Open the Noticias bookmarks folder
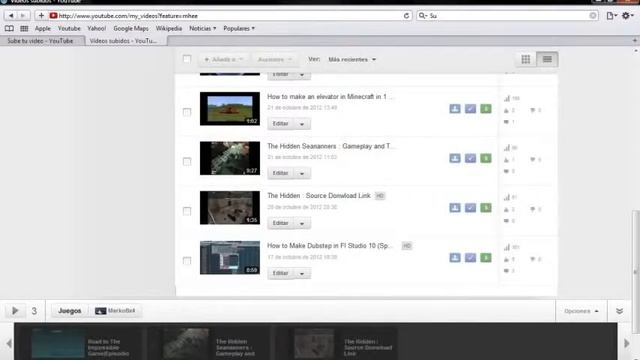This screenshot has width=640, height=360. [x=202, y=29]
